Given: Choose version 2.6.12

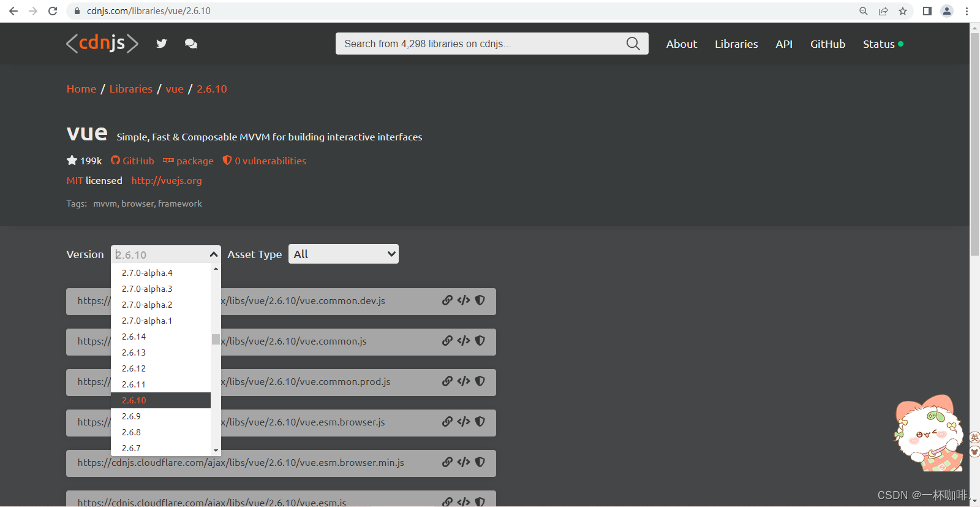Looking at the screenshot, I should [161, 368].
